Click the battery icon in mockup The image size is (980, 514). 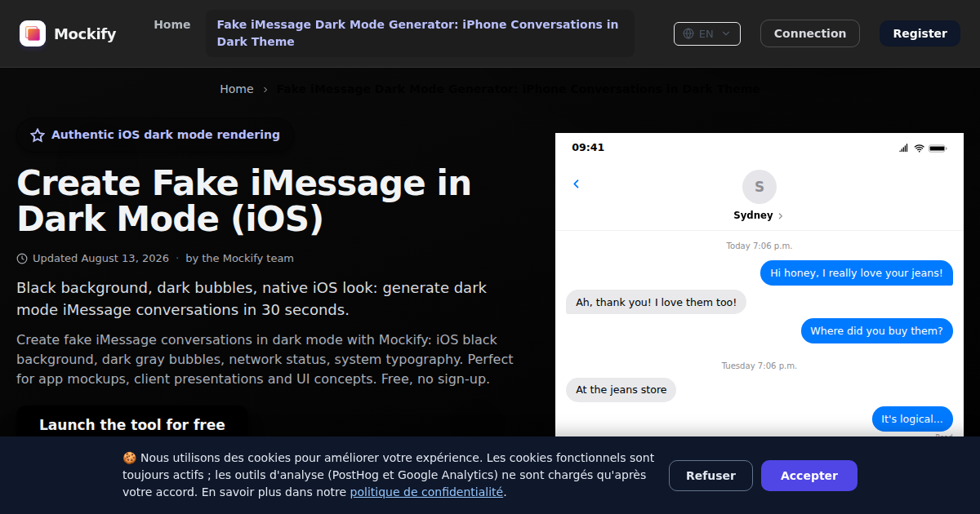click(x=938, y=148)
